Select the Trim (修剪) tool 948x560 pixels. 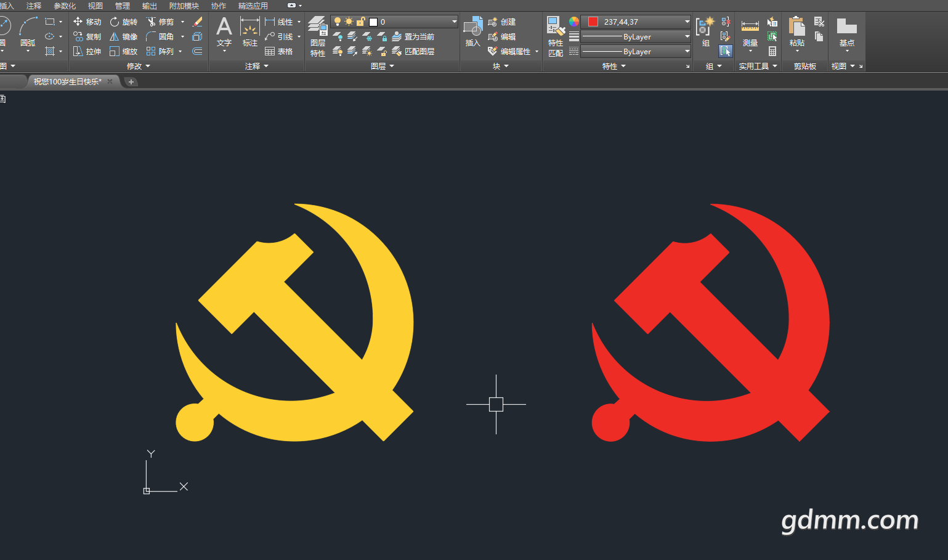(x=160, y=22)
